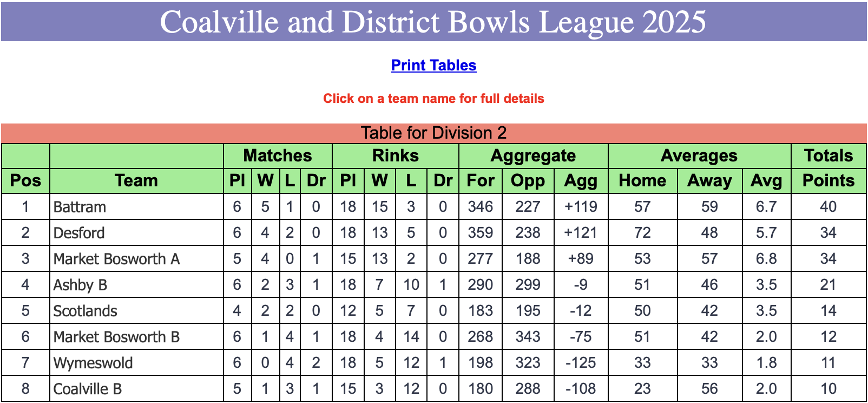Click the Table for Division 2 heading
This screenshot has height=403, width=868.
(x=433, y=133)
